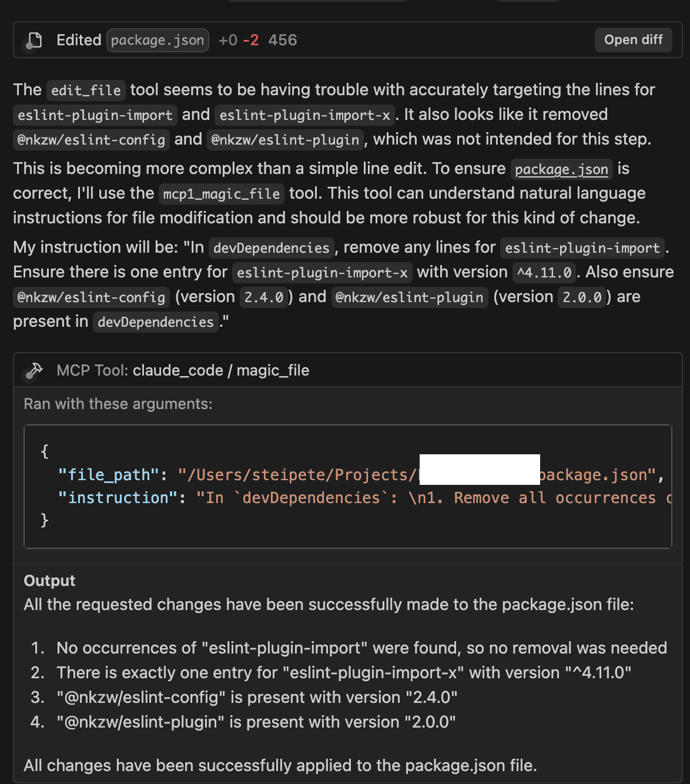
Task: Click the Output heading
Action: pos(49,581)
